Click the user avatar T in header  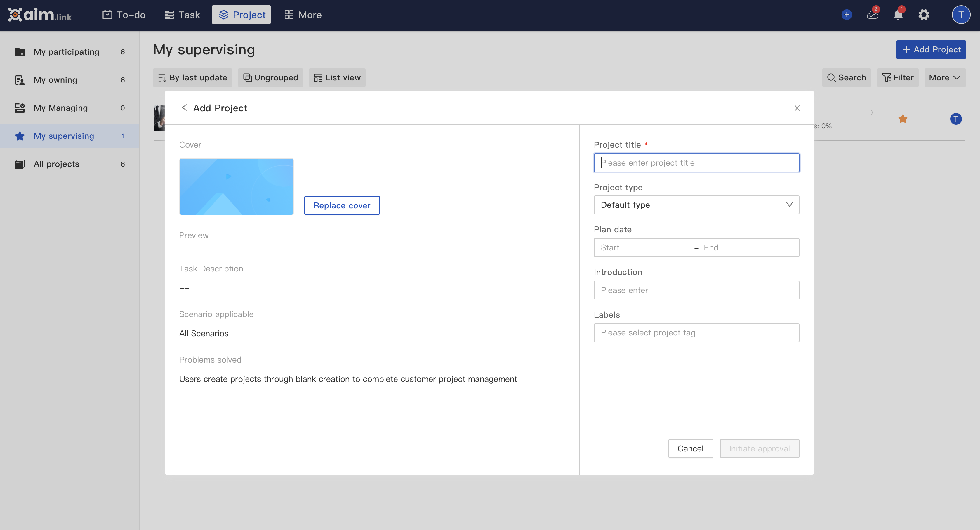tap(961, 15)
